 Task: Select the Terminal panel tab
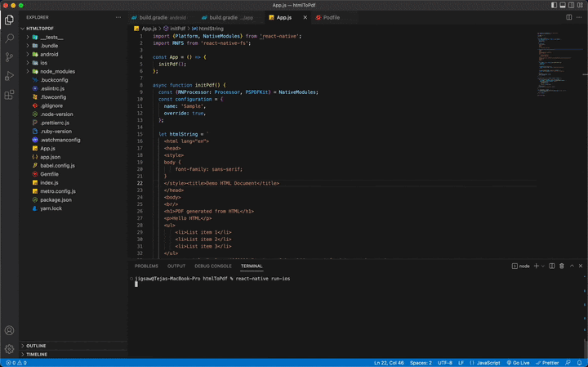click(x=252, y=266)
